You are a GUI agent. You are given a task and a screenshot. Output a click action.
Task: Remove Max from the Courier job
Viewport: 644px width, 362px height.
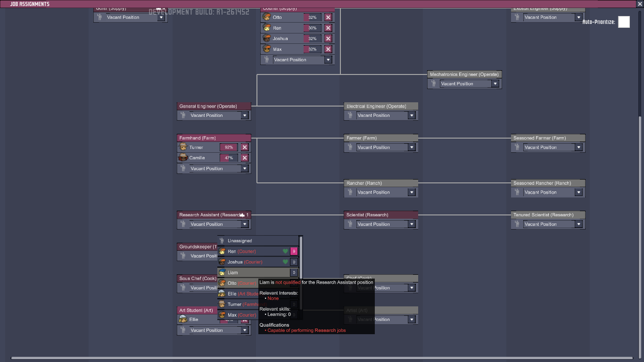[x=328, y=49]
